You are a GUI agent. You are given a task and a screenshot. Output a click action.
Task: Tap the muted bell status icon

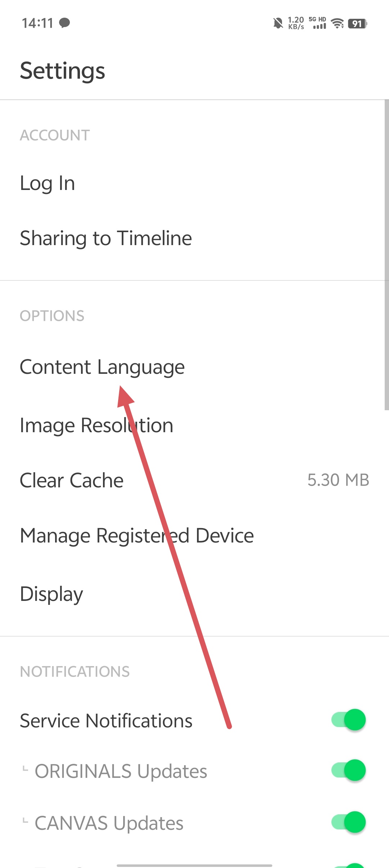tap(278, 23)
